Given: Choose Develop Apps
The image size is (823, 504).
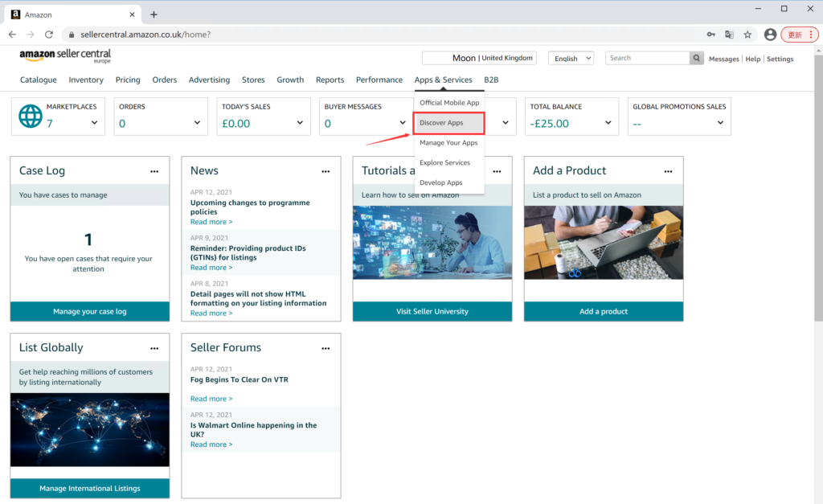Looking at the screenshot, I should tap(449, 182).
